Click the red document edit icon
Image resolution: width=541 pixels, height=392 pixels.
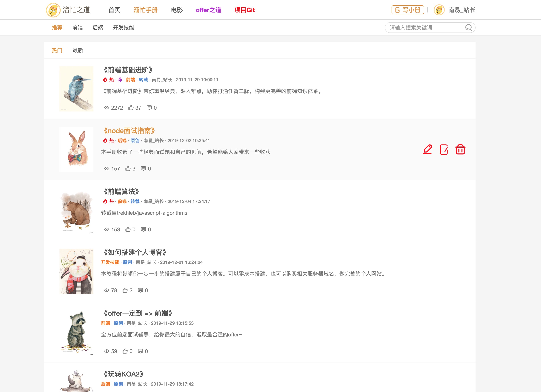click(x=444, y=150)
